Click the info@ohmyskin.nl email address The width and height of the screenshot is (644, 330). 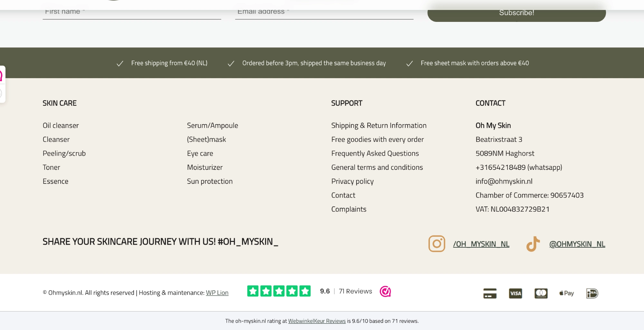point(504,181)
